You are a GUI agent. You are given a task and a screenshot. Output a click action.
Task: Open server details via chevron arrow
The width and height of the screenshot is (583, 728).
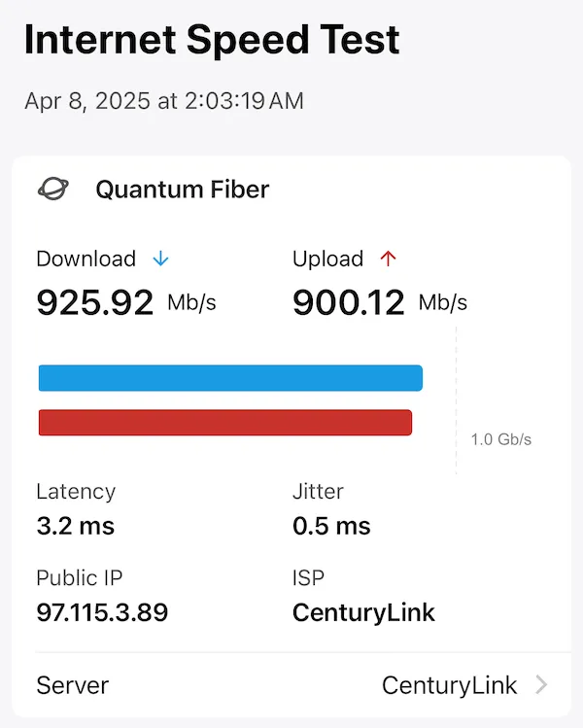(x=541, y=685)
